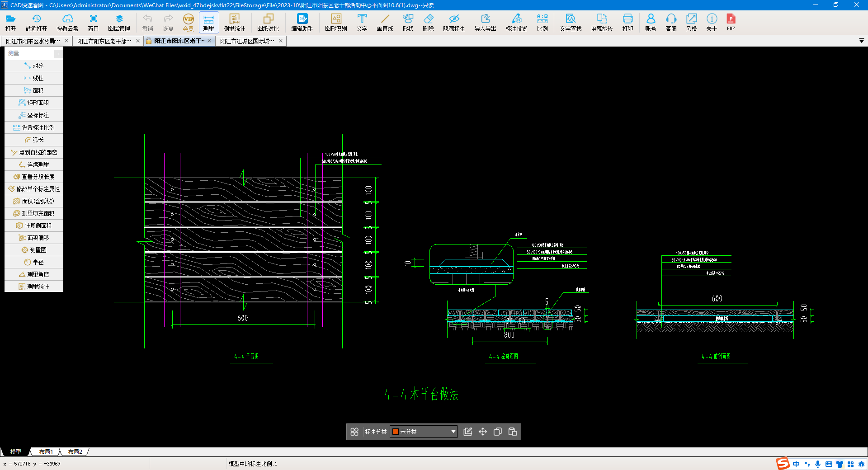
Task: Close the 测量 side panel
Action: pos(58,53)
